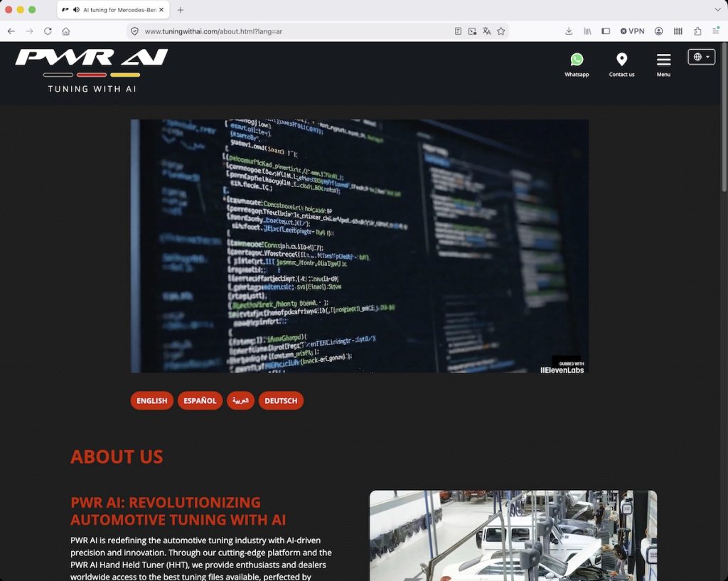
Task: Go back with the browser back arrow
Action: (x=11, y=31)
